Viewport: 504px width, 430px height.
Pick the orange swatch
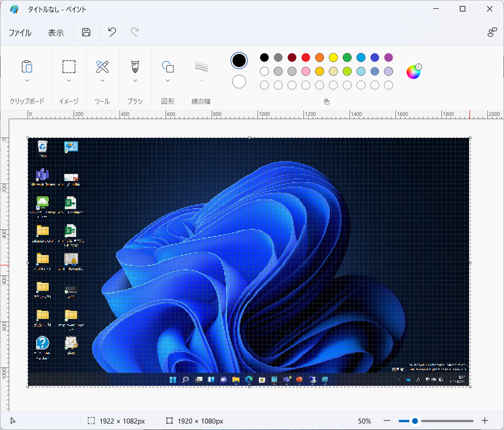click(x=320, y=57)
